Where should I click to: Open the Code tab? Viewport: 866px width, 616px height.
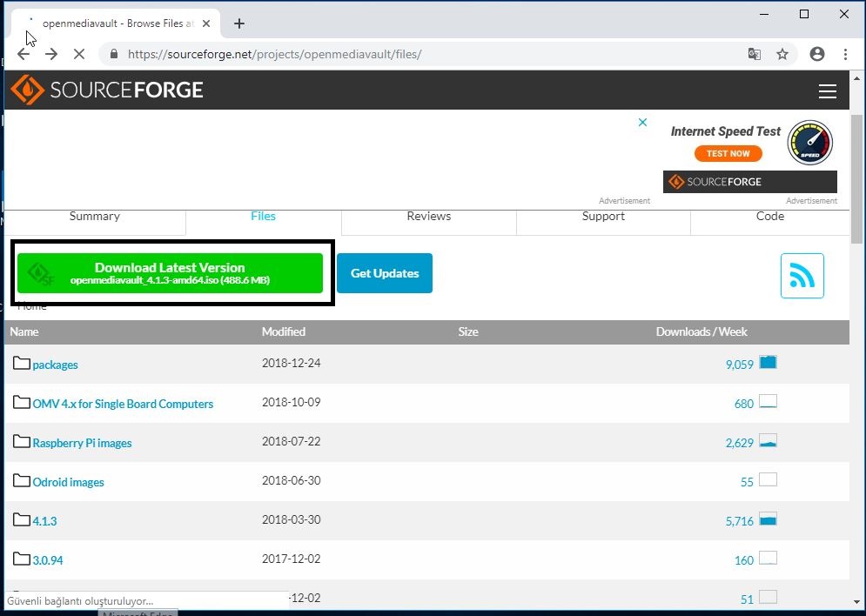[x=770, y=217]
